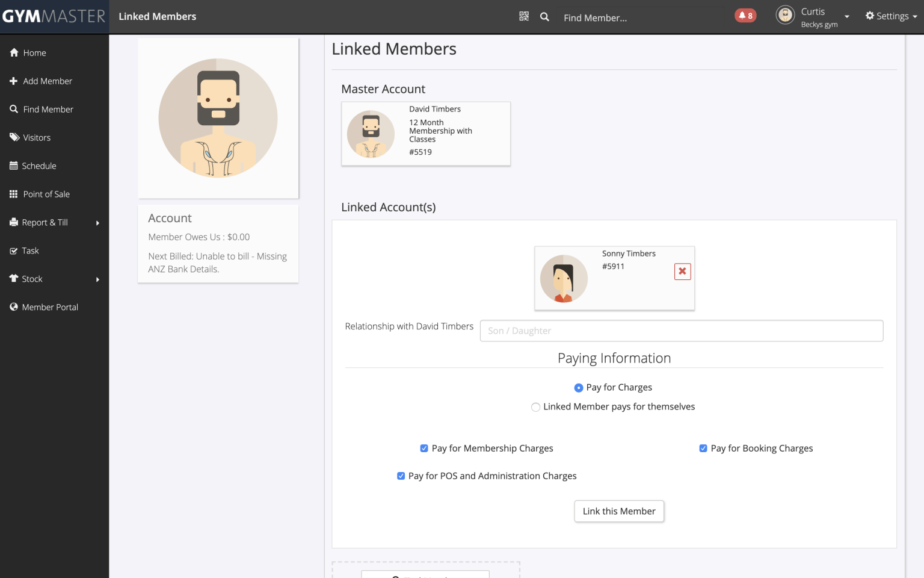Expand the Stock submenu arrow
The width and height of the screenshot is (924, 578).
click(97, 279)
